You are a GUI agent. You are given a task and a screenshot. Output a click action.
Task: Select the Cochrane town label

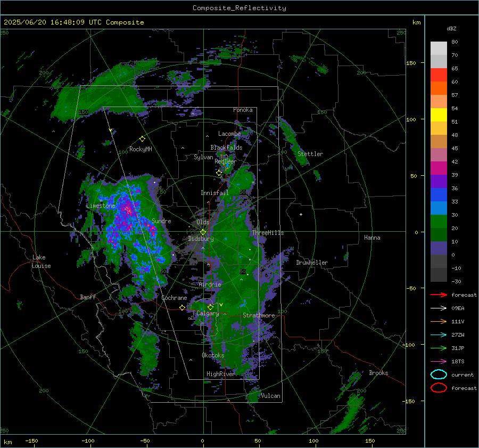[x=174, y=298]
